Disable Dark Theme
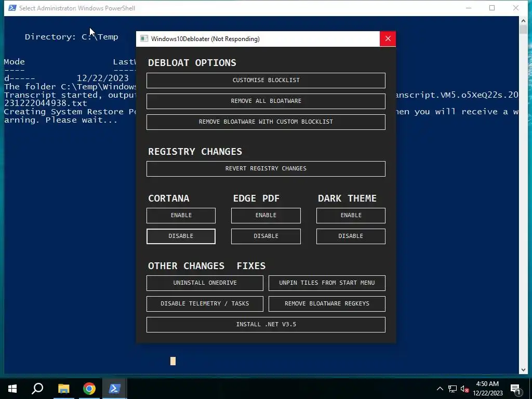 coord(351,236)
